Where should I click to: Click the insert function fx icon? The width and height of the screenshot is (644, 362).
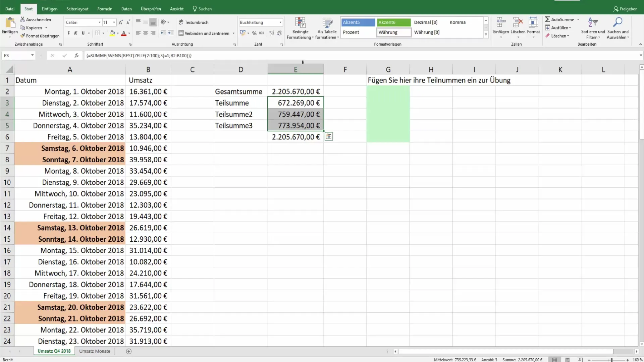[x=76, y=55]
